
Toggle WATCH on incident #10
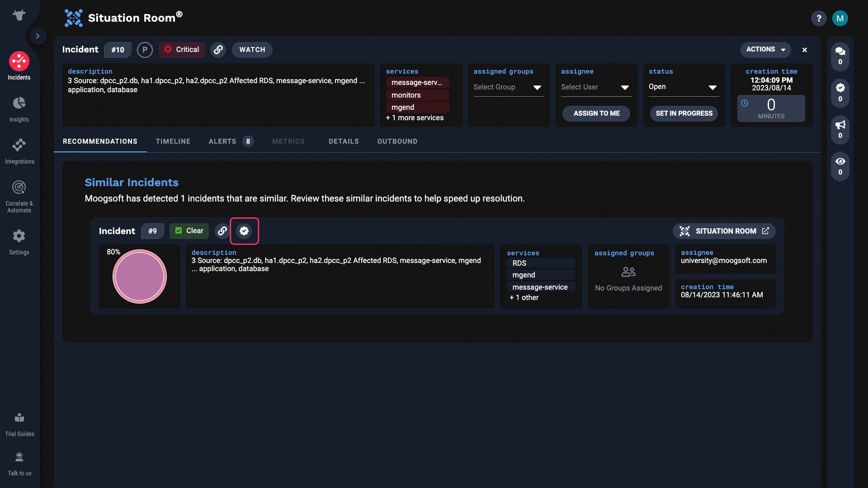[252, 50]
